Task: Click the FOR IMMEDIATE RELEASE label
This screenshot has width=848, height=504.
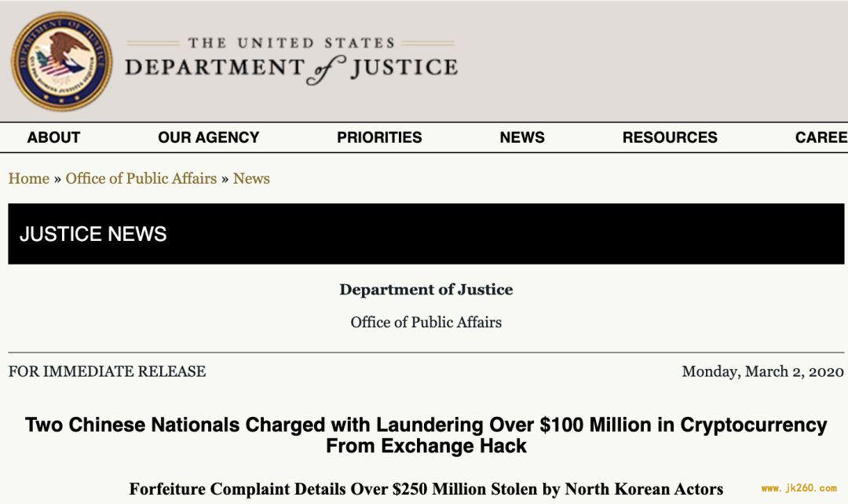Action: coord(107,371)
